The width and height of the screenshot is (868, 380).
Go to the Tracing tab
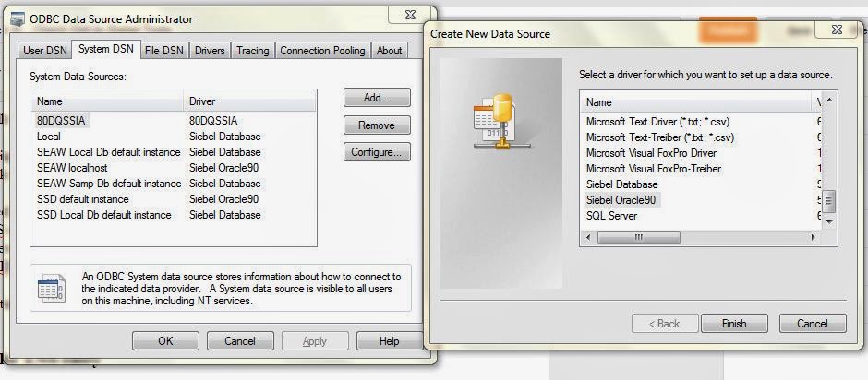252,51
